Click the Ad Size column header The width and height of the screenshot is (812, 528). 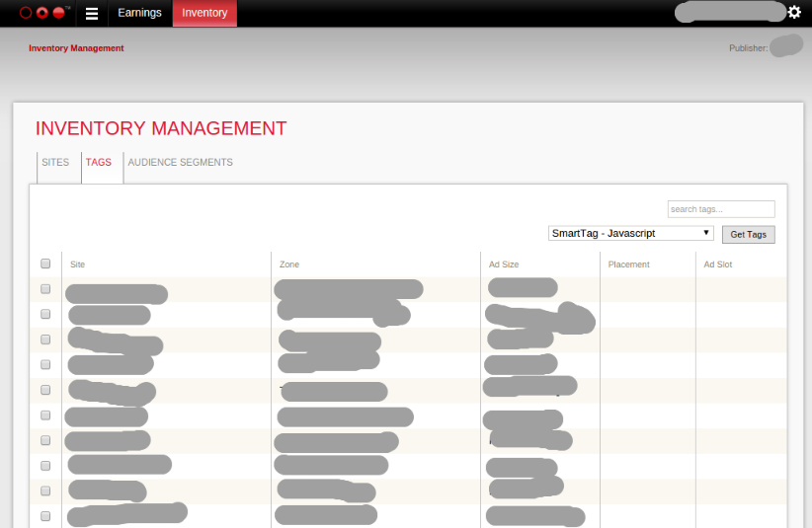[504, 264]
